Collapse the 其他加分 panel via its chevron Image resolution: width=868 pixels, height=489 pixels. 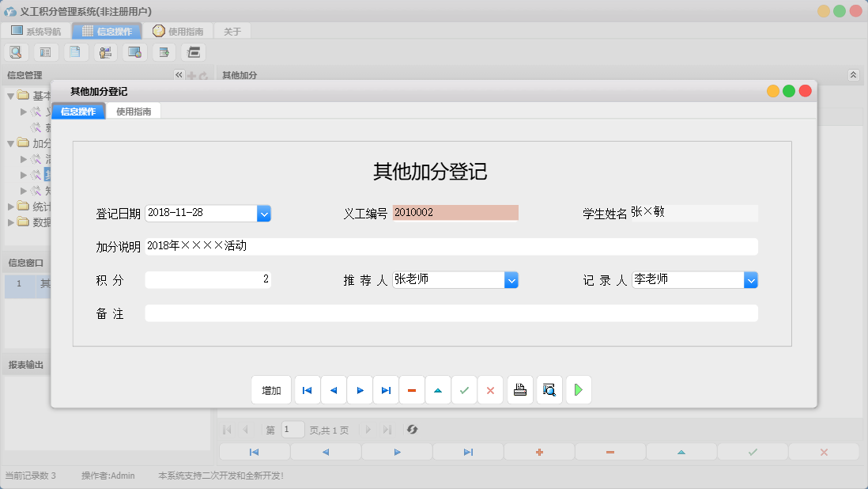(852, 74)
